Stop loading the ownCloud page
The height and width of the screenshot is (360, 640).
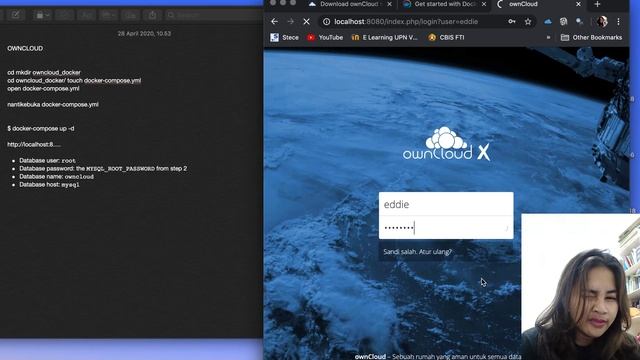click(306, 22)
